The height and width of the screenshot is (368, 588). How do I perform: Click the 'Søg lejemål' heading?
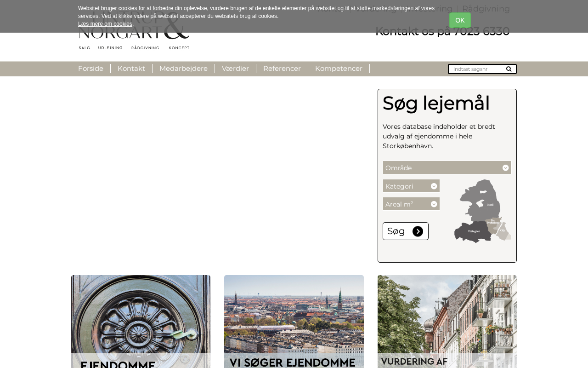(436, 103)
